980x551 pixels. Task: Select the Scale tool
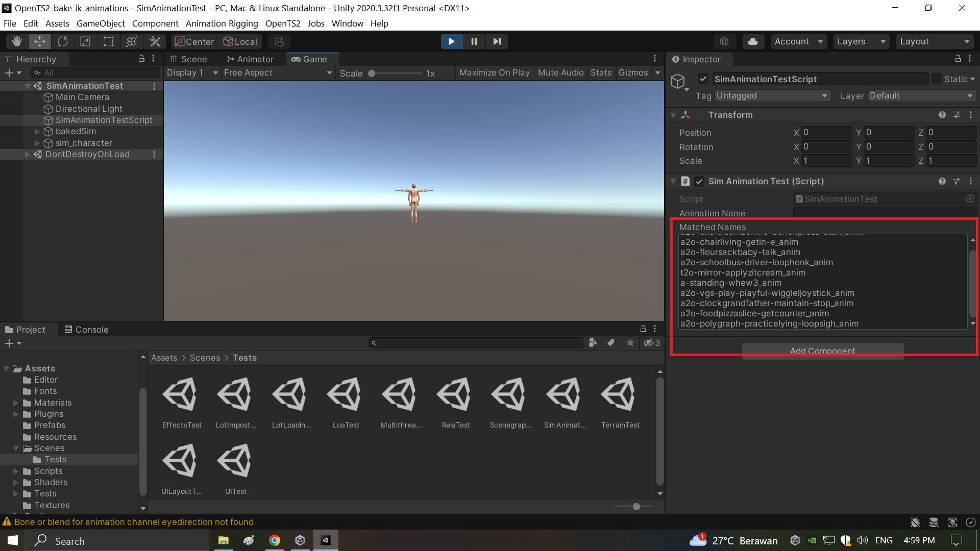click(85, 41)
